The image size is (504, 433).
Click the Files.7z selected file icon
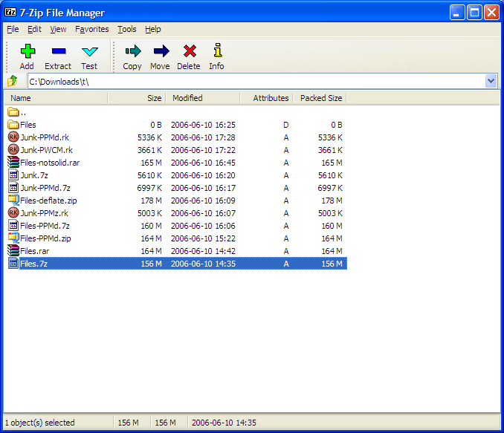click(x=13, y=264)
